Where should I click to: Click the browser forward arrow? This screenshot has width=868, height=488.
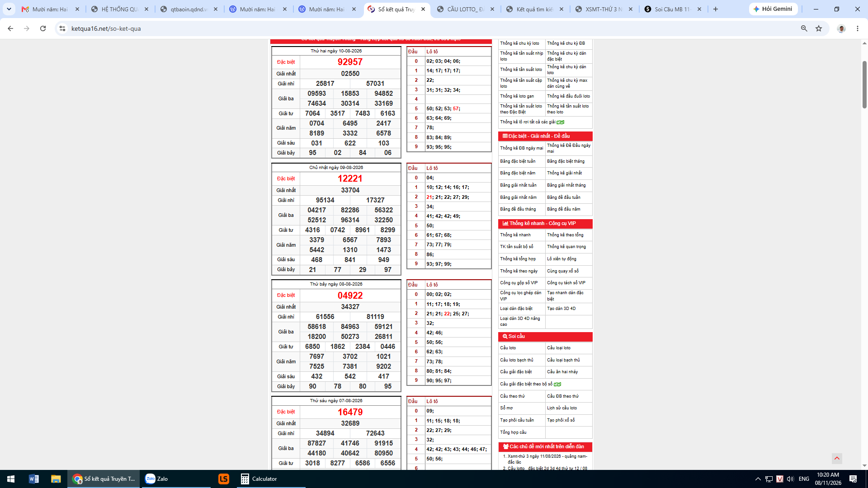27,28
